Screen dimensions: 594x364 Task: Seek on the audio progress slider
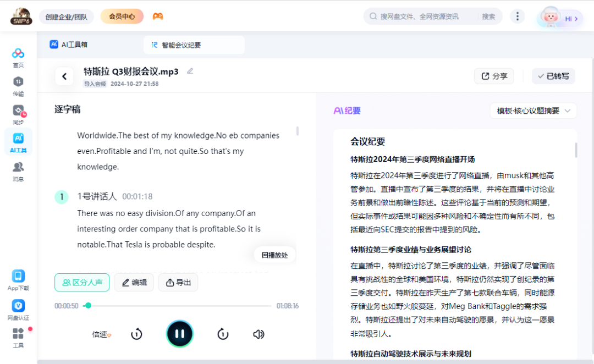pos(177,306)
